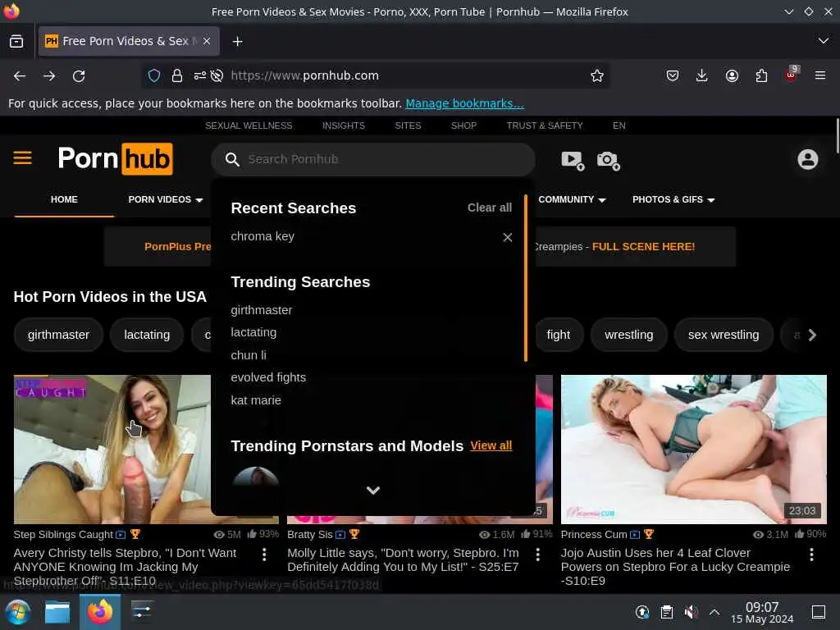Go forward one page
Screen dimensions: 840x630
[x=49, y=76]
